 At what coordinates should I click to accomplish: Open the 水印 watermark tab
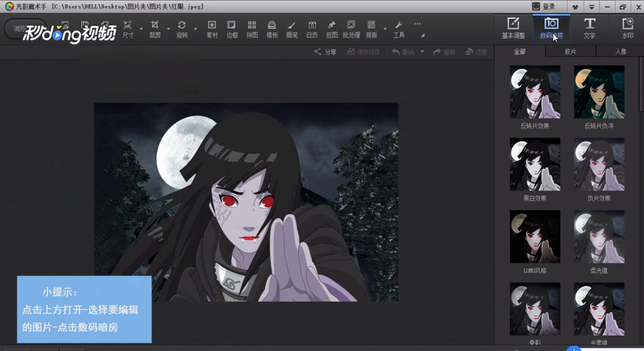tap(628, 28)
